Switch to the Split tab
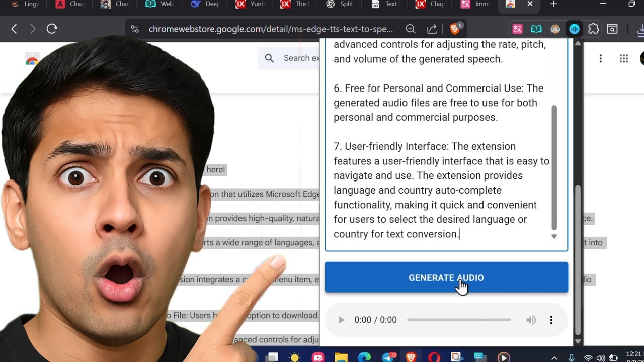 pos(340,4)
